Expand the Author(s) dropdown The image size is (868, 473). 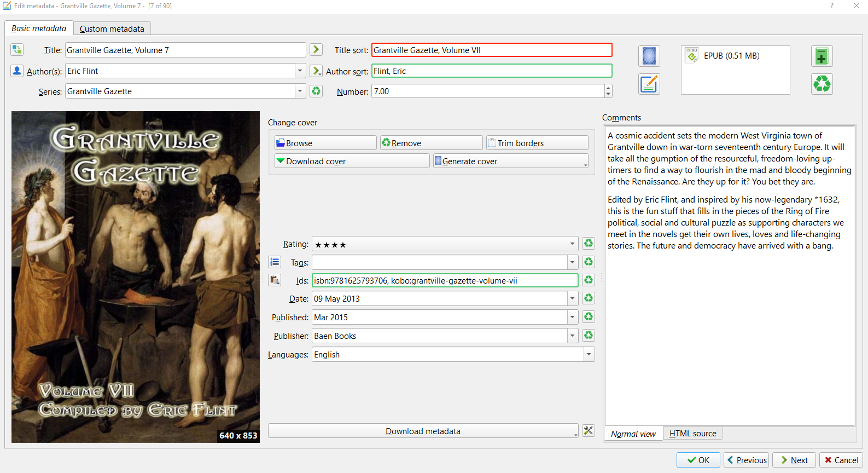300,71
